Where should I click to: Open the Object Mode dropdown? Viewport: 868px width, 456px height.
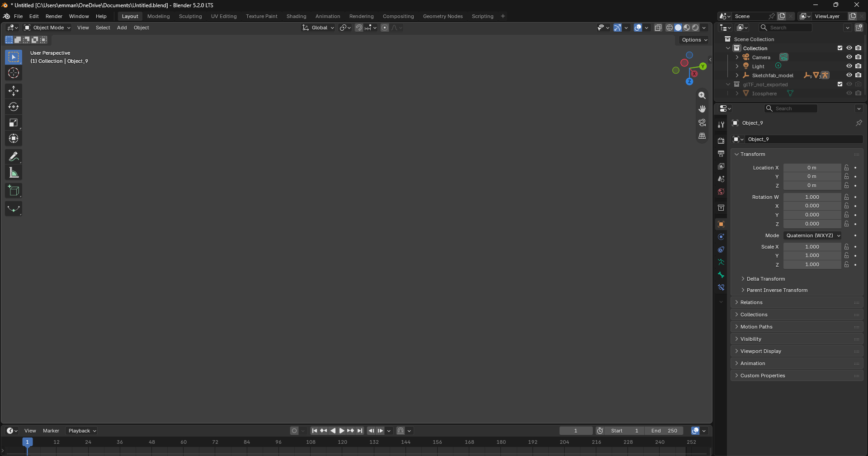click(47, 28)
